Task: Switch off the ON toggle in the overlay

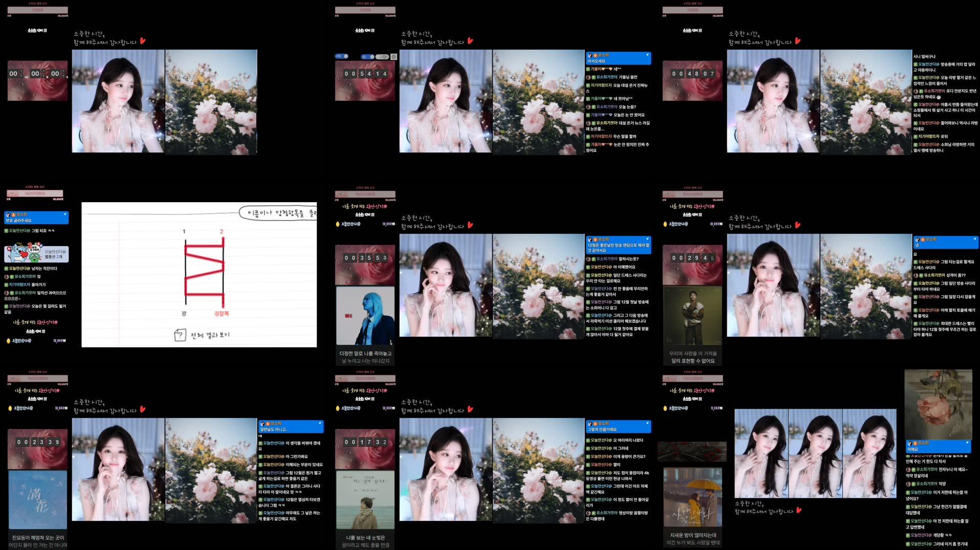Action: tap(341, 56)
